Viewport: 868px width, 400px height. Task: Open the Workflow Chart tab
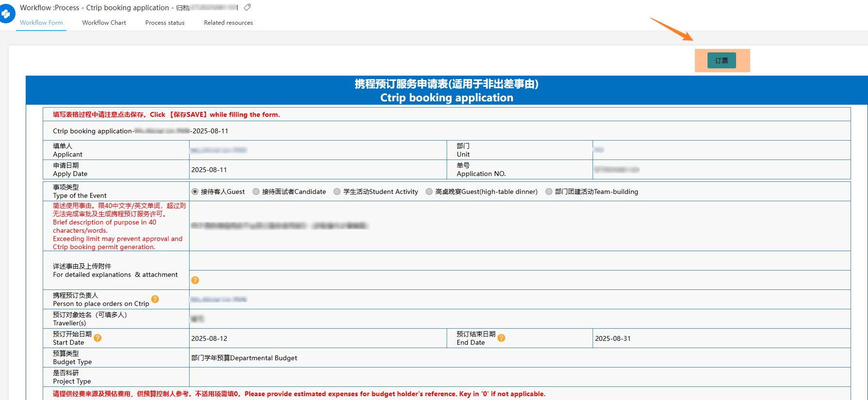point(104,23)
